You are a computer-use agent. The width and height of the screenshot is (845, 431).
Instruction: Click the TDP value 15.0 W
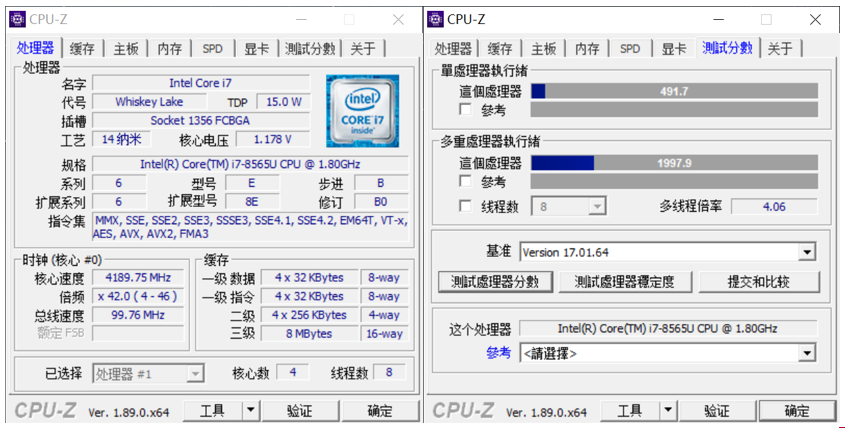coord(283,102)
